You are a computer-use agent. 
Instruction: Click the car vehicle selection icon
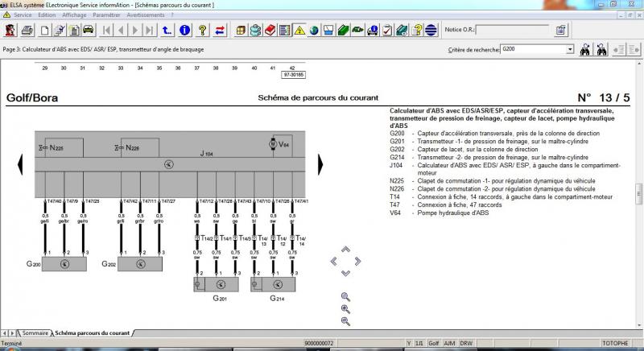(89, 30)
